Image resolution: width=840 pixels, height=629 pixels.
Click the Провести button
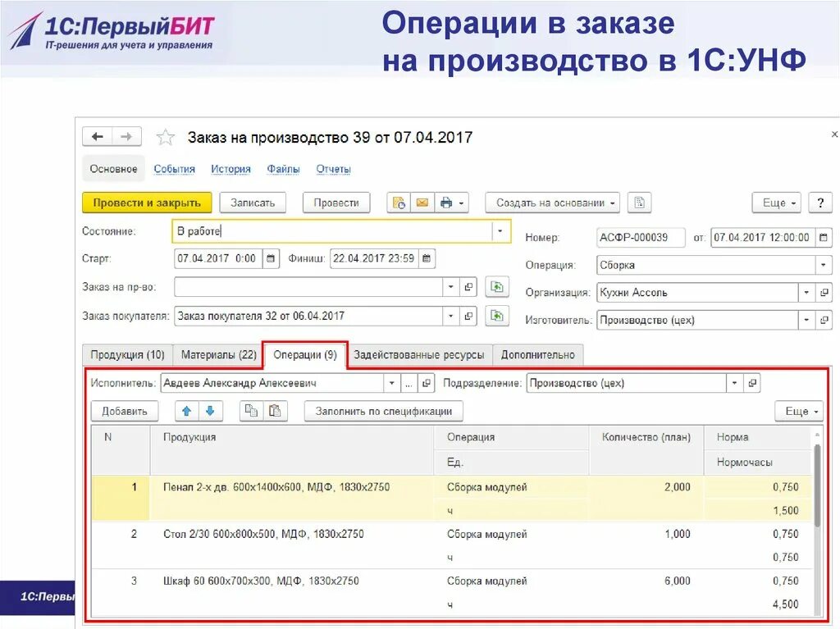336,203
